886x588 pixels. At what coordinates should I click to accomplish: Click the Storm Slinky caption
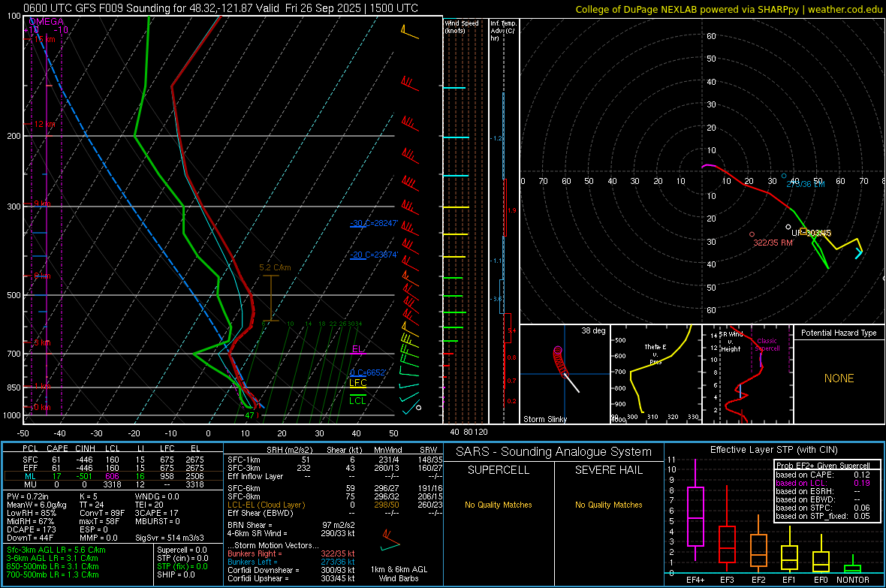pyautogui.click(x=544, y=419)
